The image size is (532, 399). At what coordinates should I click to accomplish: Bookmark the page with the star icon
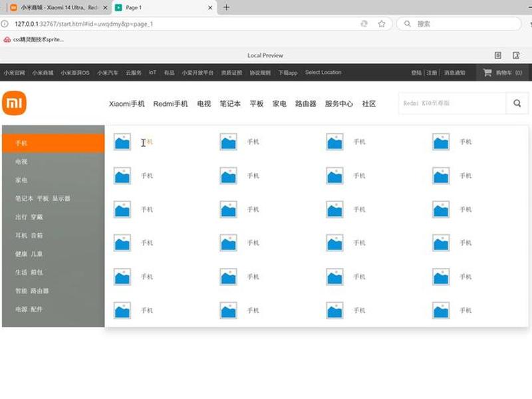point(382,24)
